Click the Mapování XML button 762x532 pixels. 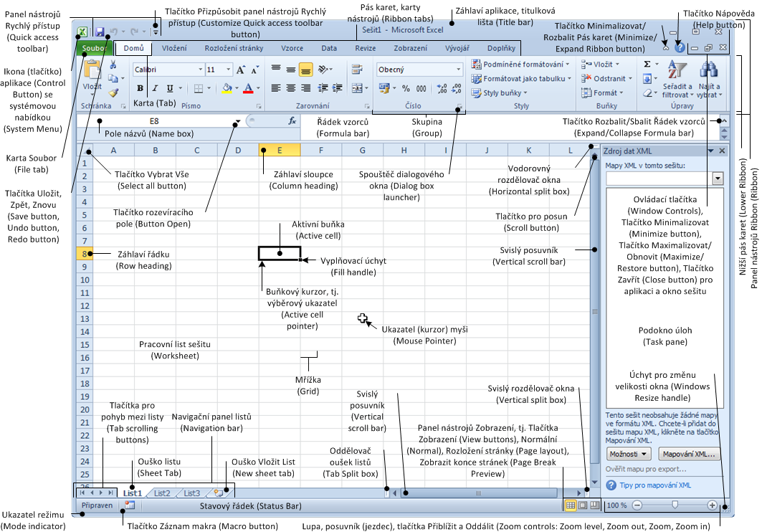coord(689,454)
